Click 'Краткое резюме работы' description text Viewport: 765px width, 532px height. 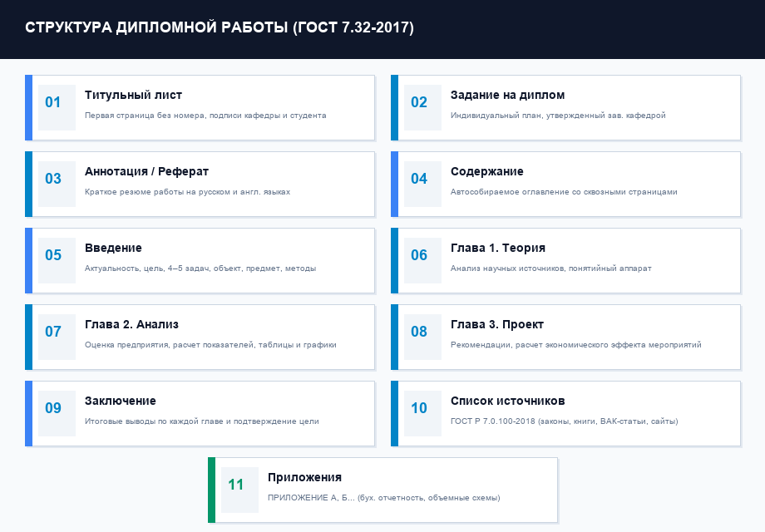click(x=187, y=192)
